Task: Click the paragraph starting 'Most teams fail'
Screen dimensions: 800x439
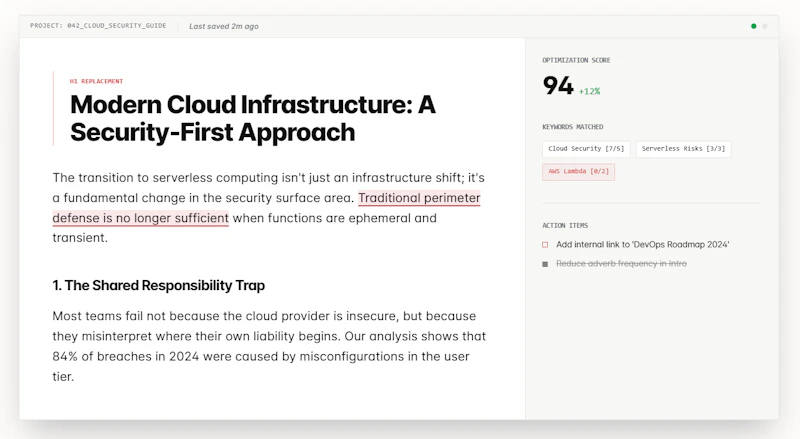Action: 269,346
